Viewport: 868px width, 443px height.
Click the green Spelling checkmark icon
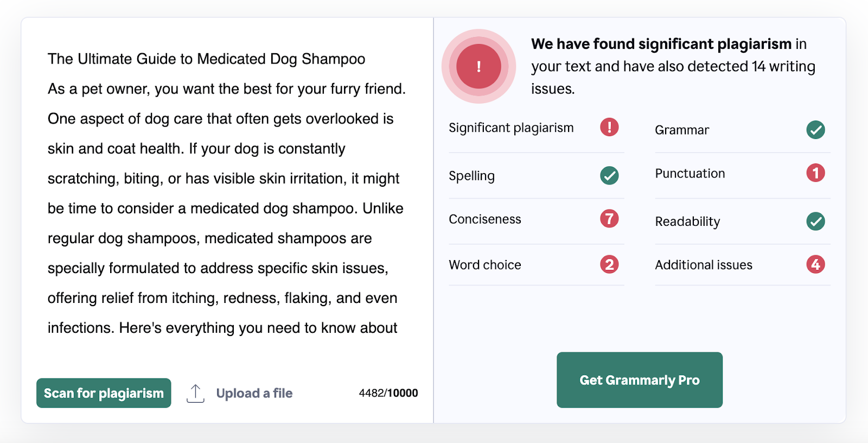point(610,175)
